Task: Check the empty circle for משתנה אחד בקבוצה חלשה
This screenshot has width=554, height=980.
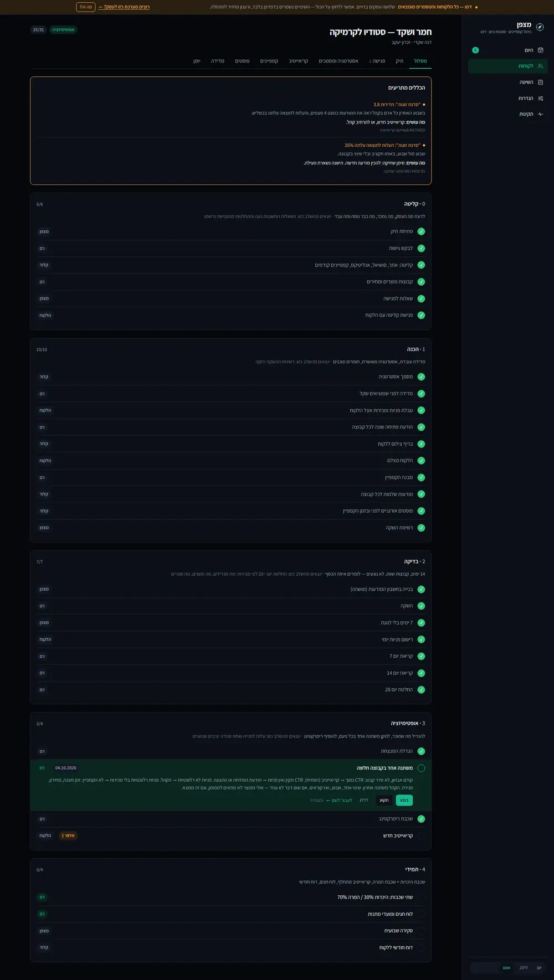Action: tap(421, 768)
